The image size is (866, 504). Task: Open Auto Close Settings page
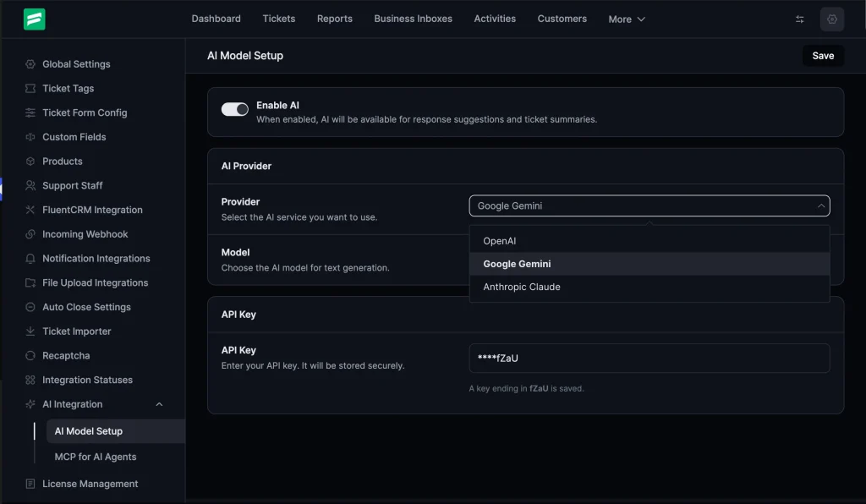pos(87,307)
